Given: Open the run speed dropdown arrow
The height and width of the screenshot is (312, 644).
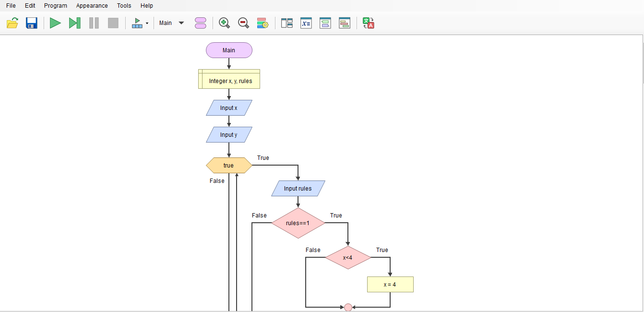Looking at the screenshot, I should click(147, 23).
